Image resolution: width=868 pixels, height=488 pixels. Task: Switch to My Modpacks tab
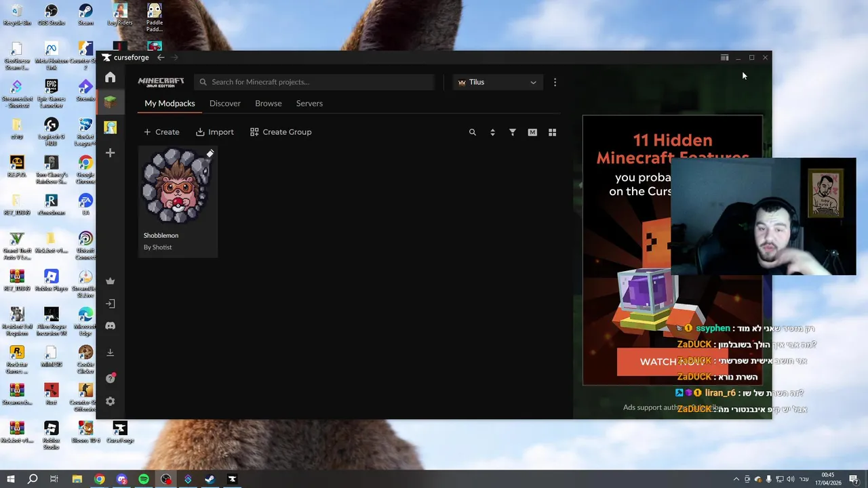pos(170,103)
